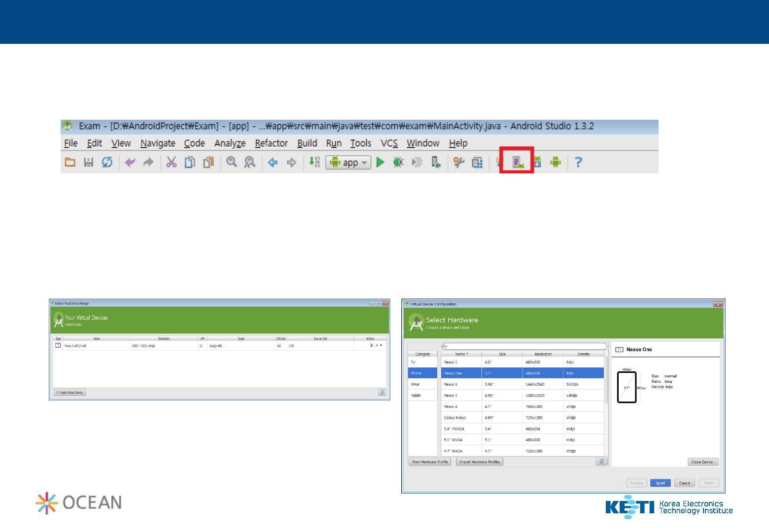Click the green Run play button

coord(380,162)
